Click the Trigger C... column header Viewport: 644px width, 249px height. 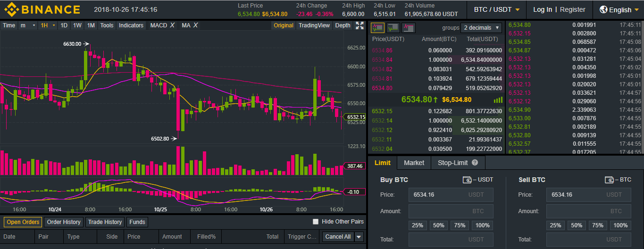[x=302, y=237]
